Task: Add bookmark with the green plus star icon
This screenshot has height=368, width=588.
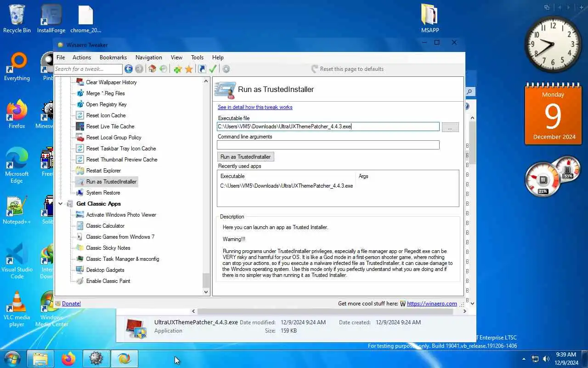Action: point(178,69)
